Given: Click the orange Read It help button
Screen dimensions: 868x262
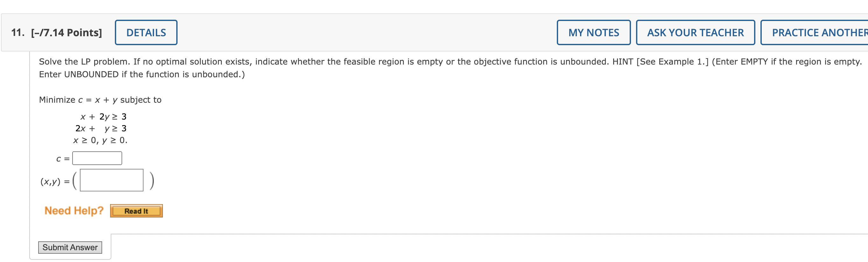Looking at the screenshot, I should click(x=136, y=211).
